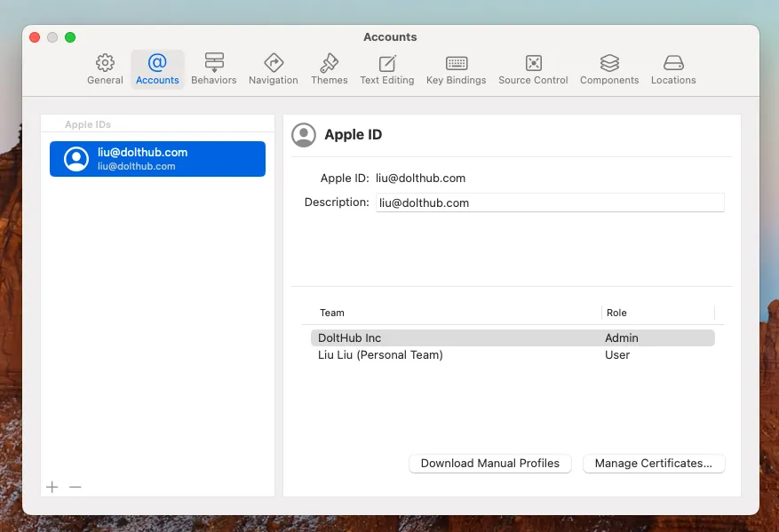The width and height of the screenshot is (779, 532).
Task: Open the Source Control settings
Action: point(532,68)
